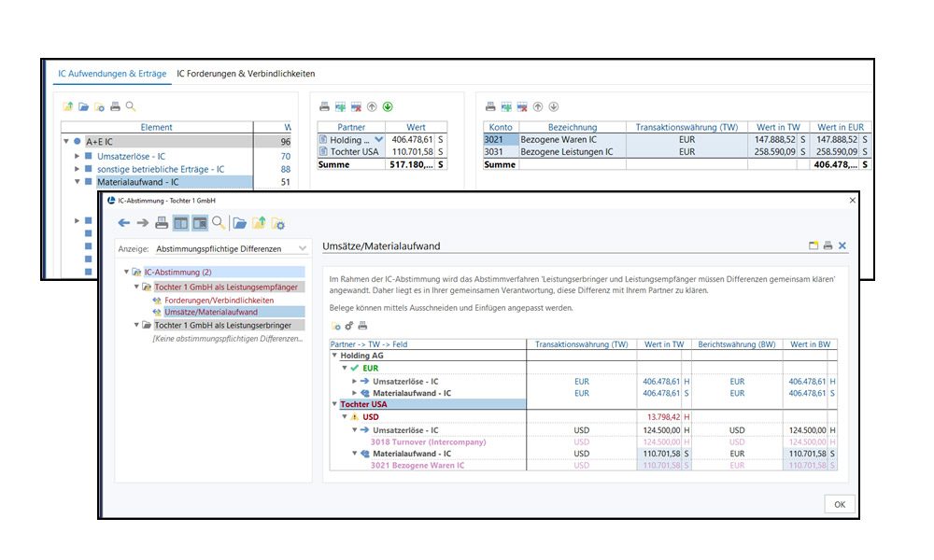
Task: Collapse the A+E IC root node
Action: click(66, 142)
